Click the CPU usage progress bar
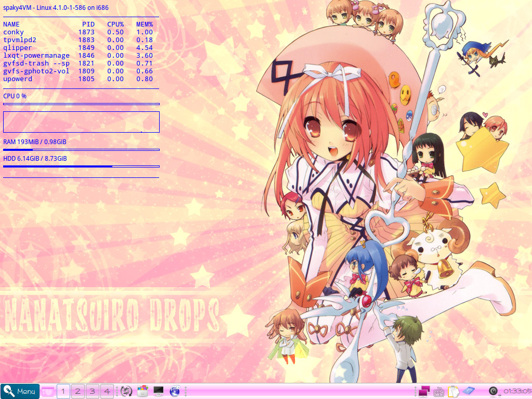The width and height of the screenshot is (532, 399). click(x=81, y=104)
